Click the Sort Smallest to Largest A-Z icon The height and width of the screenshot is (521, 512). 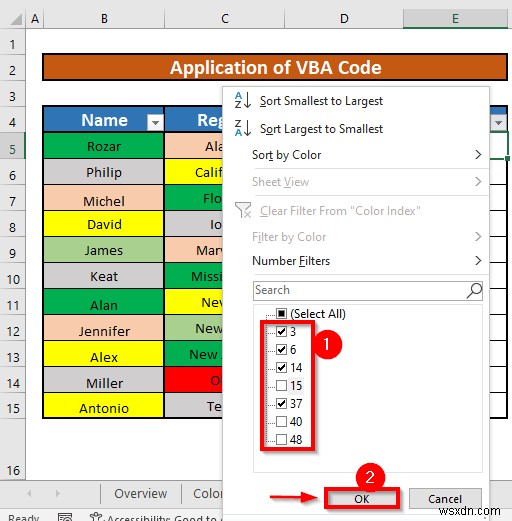(242, 100)
